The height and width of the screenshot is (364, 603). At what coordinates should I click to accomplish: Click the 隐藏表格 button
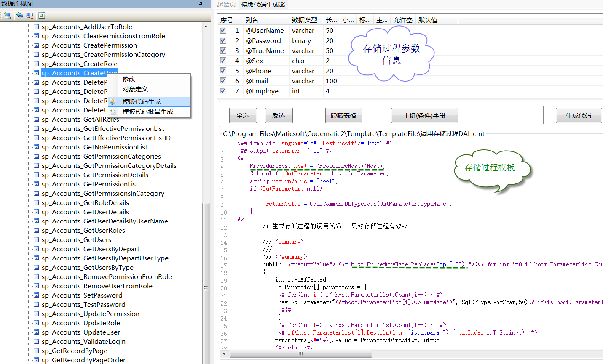(x=343, y=115)
